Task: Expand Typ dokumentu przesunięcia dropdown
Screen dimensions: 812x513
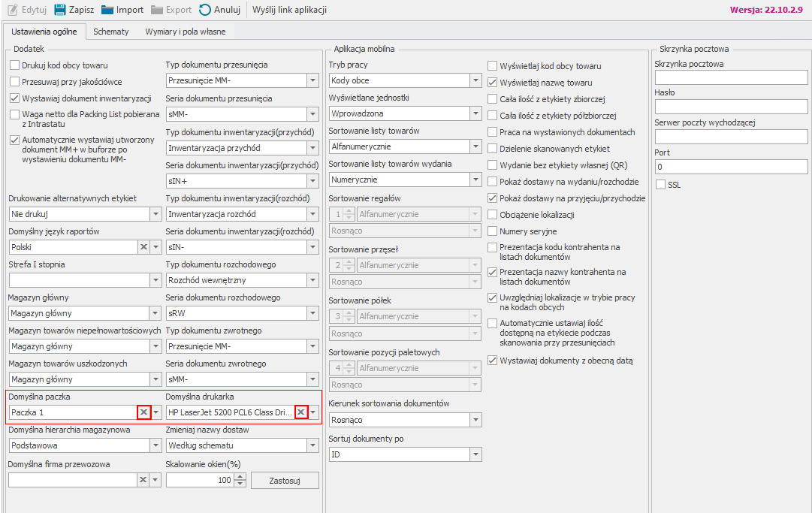Action: [x=312, y=80]
